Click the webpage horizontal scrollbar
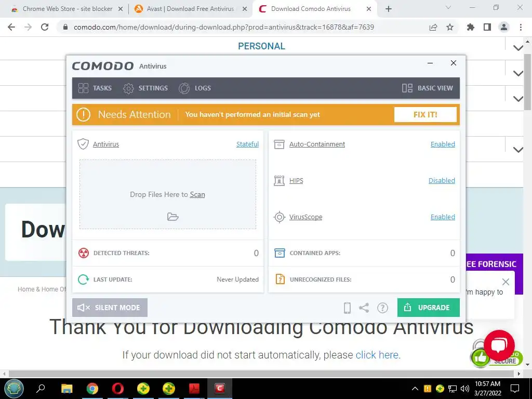Image resolution: width=532 pixels, height=399 pixels. click(261, 373)
